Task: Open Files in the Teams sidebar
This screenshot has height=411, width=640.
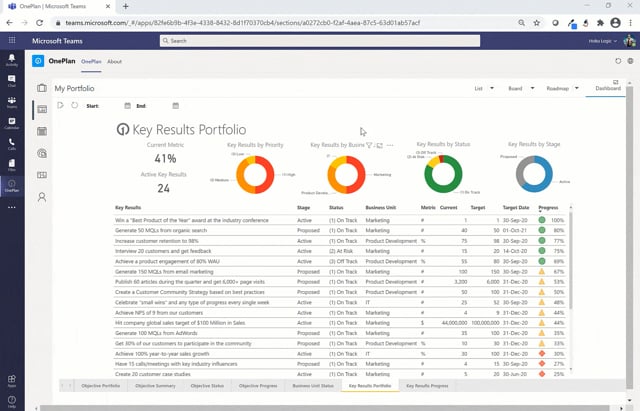Action: (12, 165)
